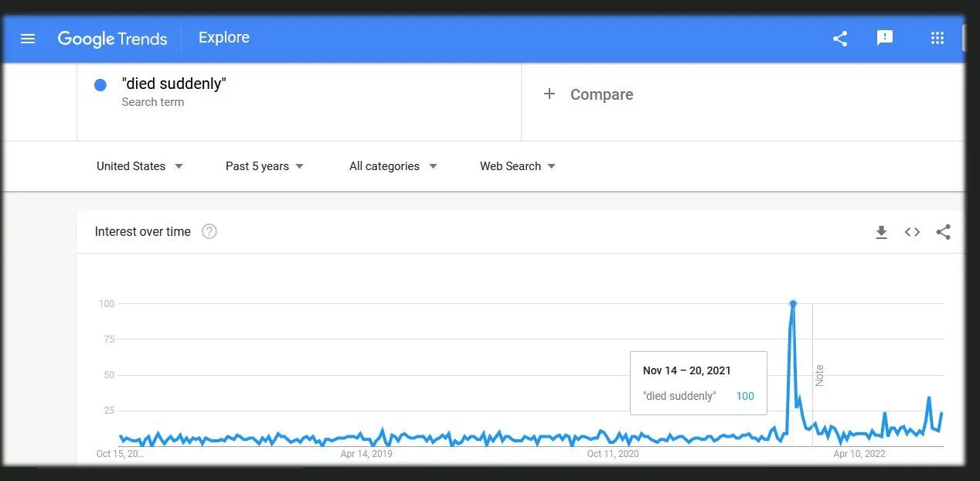This screenshot has width=980, height=481.
Task: Download the interest over time CSV
Action: [881, 232]
